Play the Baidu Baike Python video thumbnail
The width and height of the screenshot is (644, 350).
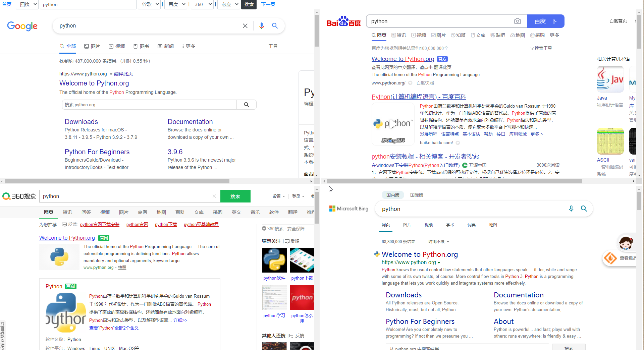[x=393, y=124]
